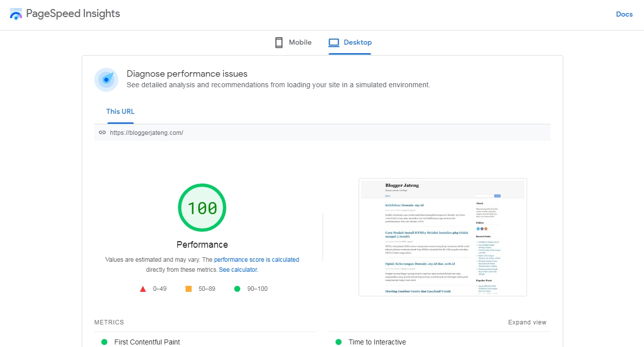Open the performance score is calculated link
The height and width of the screenshot is (347, 644).
256,260
